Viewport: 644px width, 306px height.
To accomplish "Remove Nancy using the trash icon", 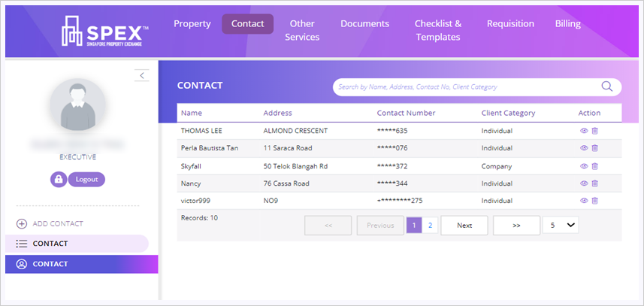I will click(x=595, y=183).
